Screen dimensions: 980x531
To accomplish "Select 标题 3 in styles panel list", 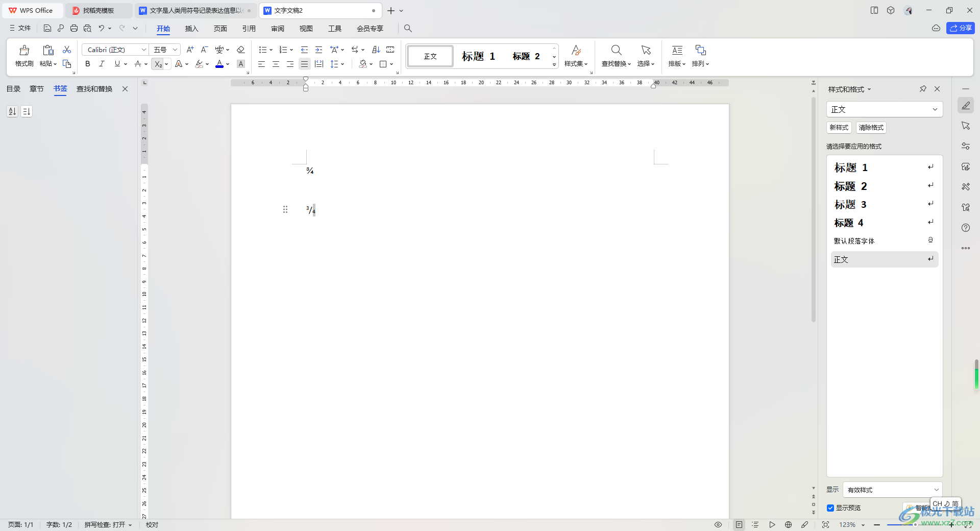I will click(x=884, y=204).
